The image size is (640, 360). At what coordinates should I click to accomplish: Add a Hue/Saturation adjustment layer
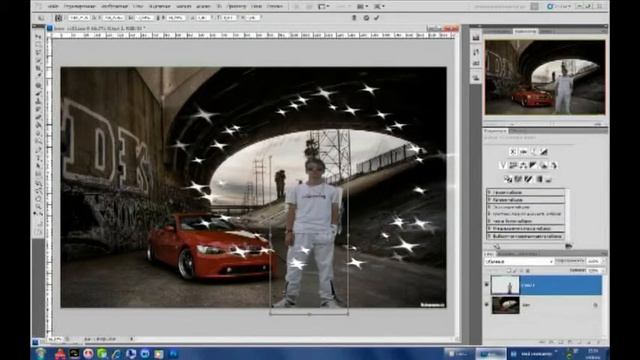click(513, 165)
